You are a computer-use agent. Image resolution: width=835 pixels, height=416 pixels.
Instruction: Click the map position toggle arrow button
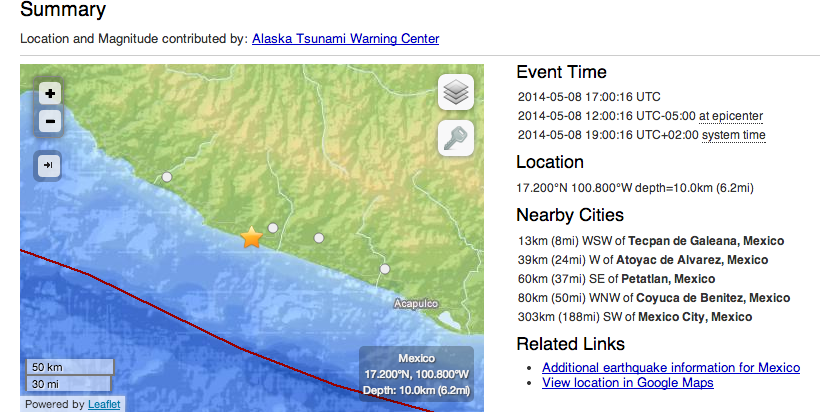point(49,165)
